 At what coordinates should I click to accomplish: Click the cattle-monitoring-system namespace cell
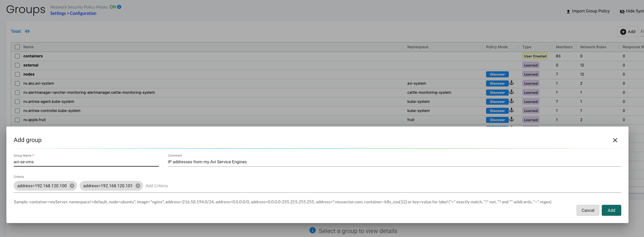tap(429, 93)
